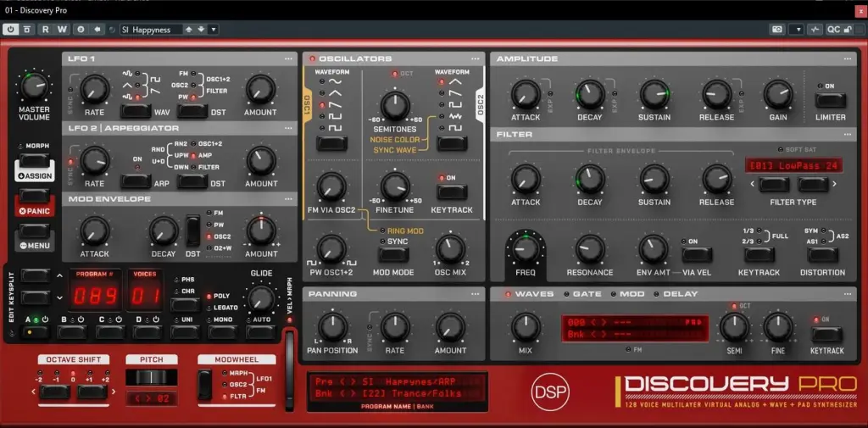
Task: Toggle the ARP on button
Action: click(136, 181)
